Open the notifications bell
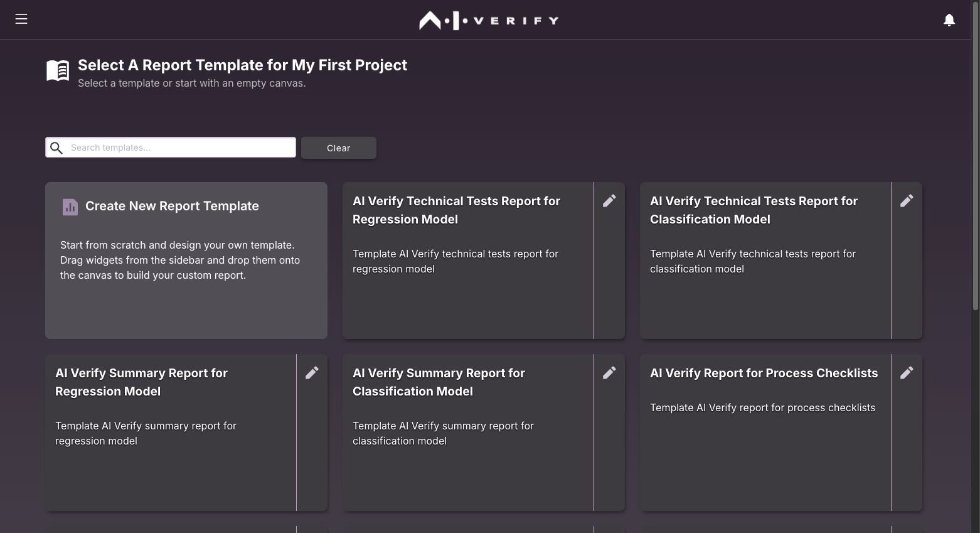The height and width of the screenshot is (533, 980). click(x=949, y=20)
